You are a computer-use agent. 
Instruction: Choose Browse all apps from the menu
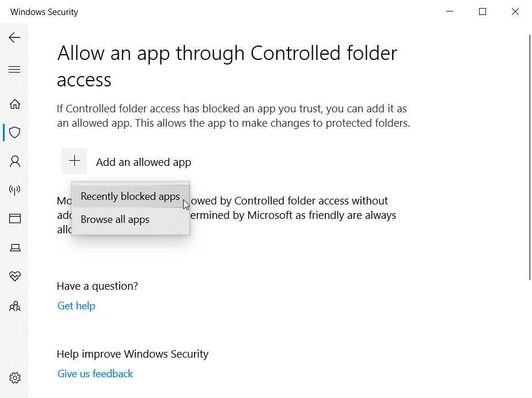115,219
